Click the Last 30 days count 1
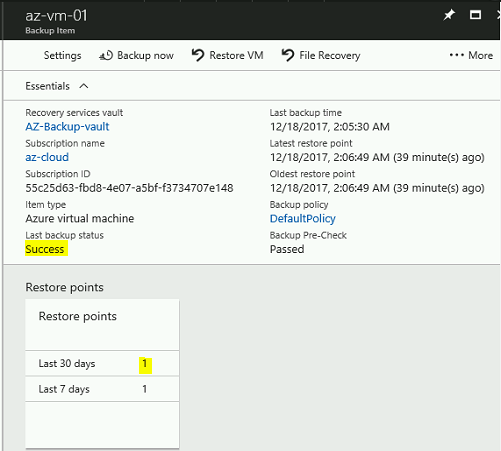 tap(145, 363)
